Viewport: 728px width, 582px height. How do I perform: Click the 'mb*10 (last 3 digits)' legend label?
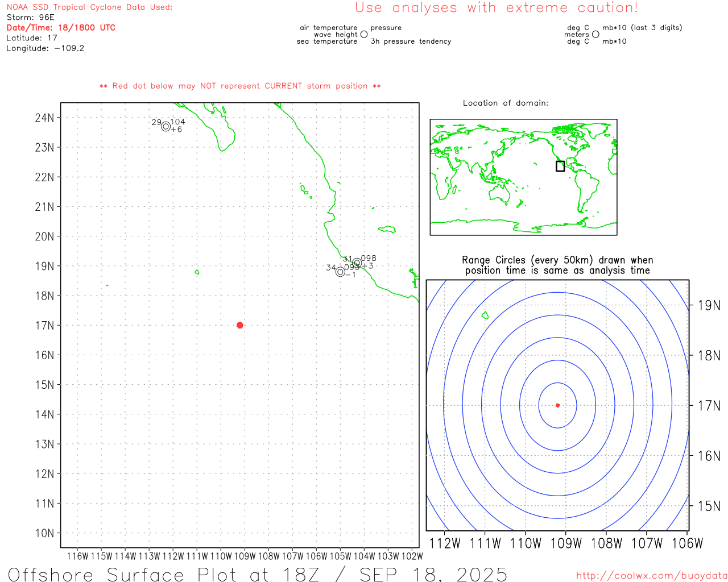click(x=642, y=27)
